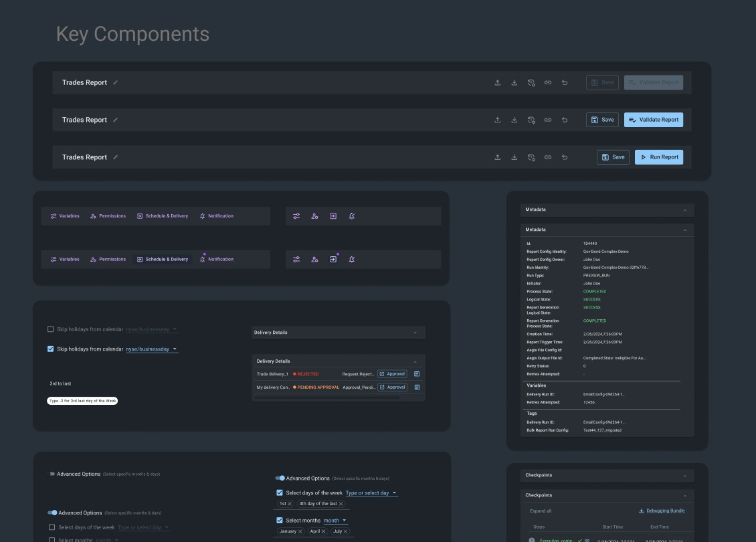Viewport: 756px width, 542px height.
Task: Uncheck the checked Select months box
Action: pyautogui.click(x=280, y=521)
